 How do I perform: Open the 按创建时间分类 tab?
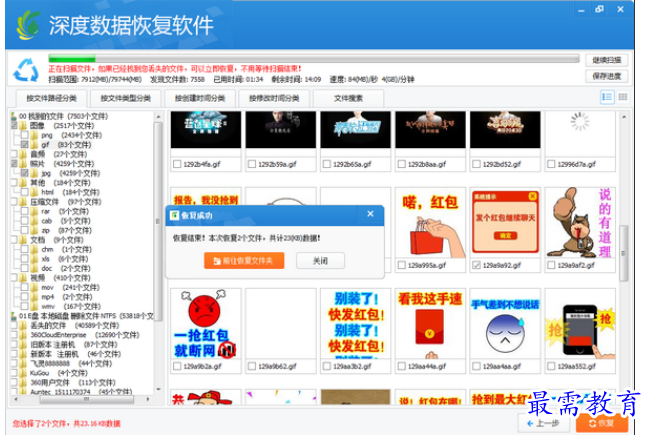pos(200,99)
